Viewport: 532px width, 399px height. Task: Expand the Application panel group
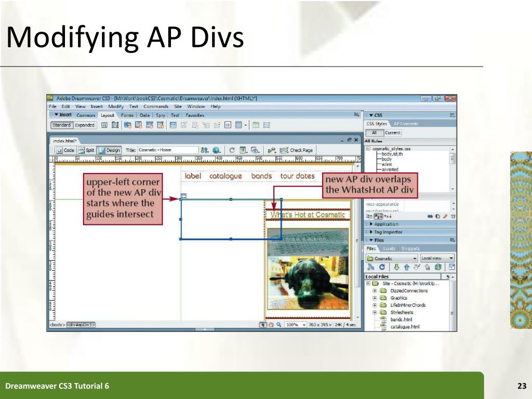pyautogui.click(x=371, y=224)
